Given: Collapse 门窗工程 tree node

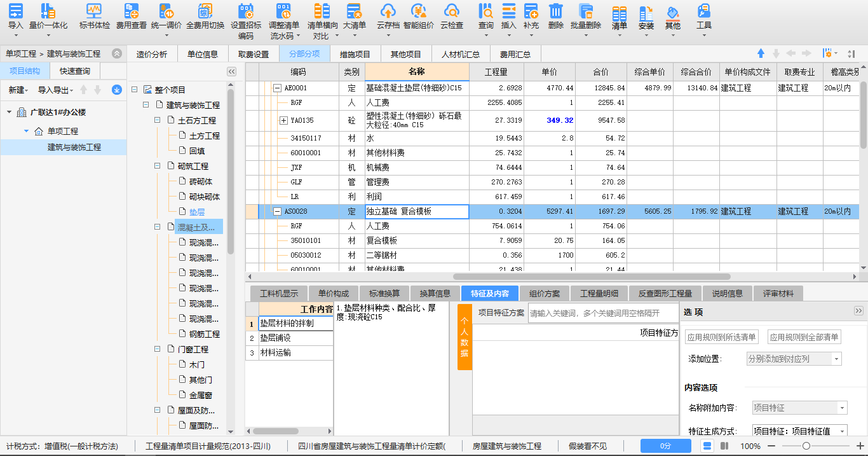Looking at the screenshot, I should click(x=158, y=349).
